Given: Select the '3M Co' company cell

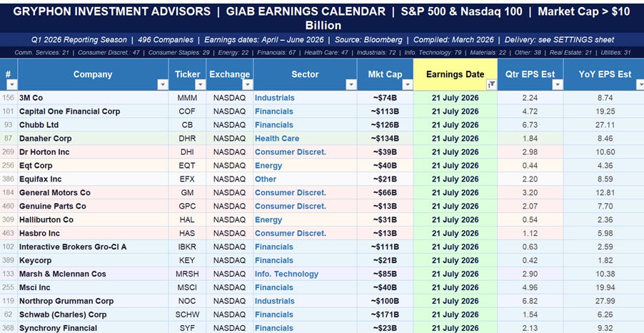Looking at the screenshot, I should click(93, 98).
